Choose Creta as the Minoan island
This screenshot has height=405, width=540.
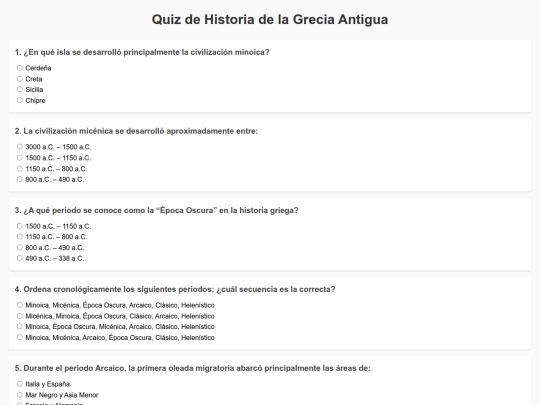click(20, 79)
